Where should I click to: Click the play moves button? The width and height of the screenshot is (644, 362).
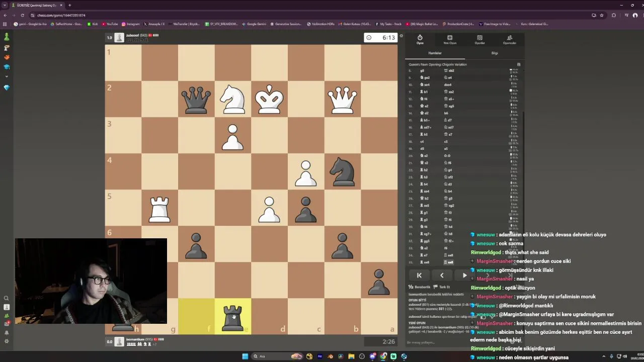point(464,276)
